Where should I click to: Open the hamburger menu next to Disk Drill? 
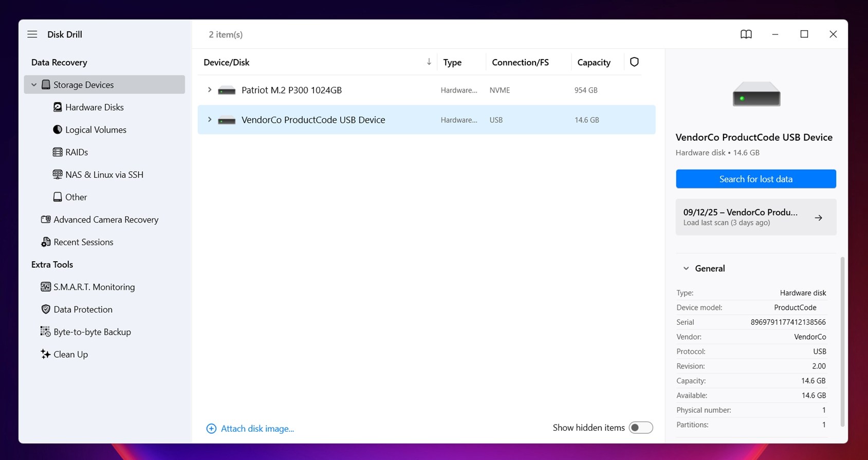click(x=32, y=34)
